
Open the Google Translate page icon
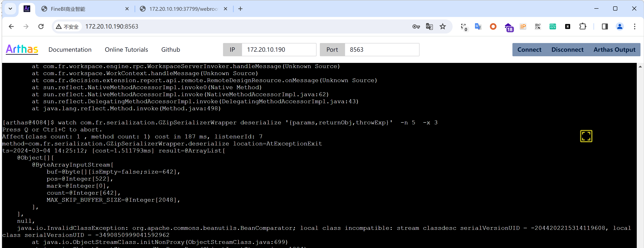point(429,26)
